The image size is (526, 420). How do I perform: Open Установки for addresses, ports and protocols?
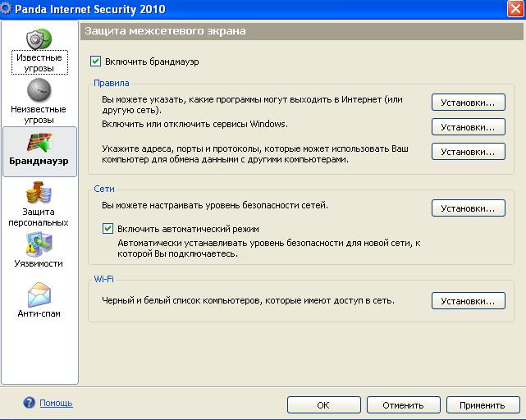click(469, 152)
